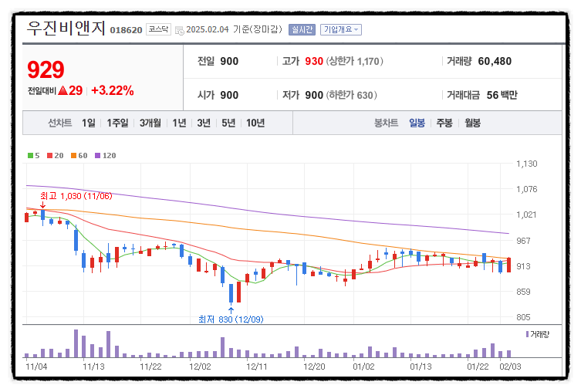Click the change rate +3.22%
The height and width of the screenshot is (392, 581).
(x=113, y=90)
